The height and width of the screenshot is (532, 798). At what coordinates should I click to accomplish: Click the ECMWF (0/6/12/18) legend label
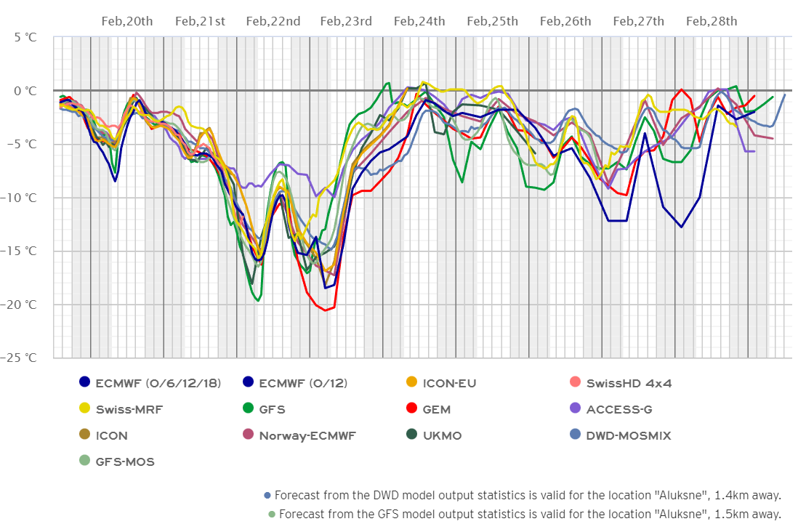(x=157, y=383)
